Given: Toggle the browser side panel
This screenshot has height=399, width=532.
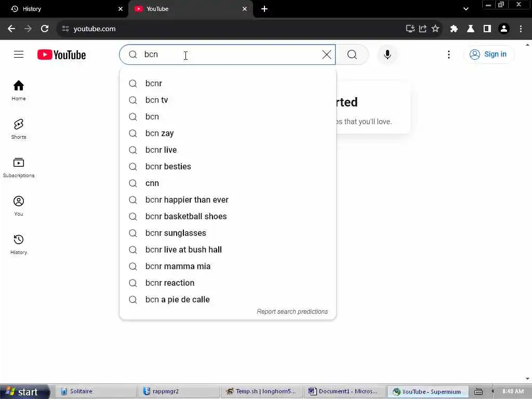Looking at the screenshot, I should point(487,29).
